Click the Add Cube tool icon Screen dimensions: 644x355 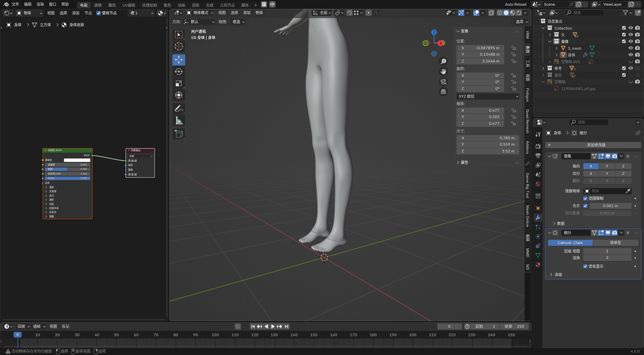pos(178,134)
